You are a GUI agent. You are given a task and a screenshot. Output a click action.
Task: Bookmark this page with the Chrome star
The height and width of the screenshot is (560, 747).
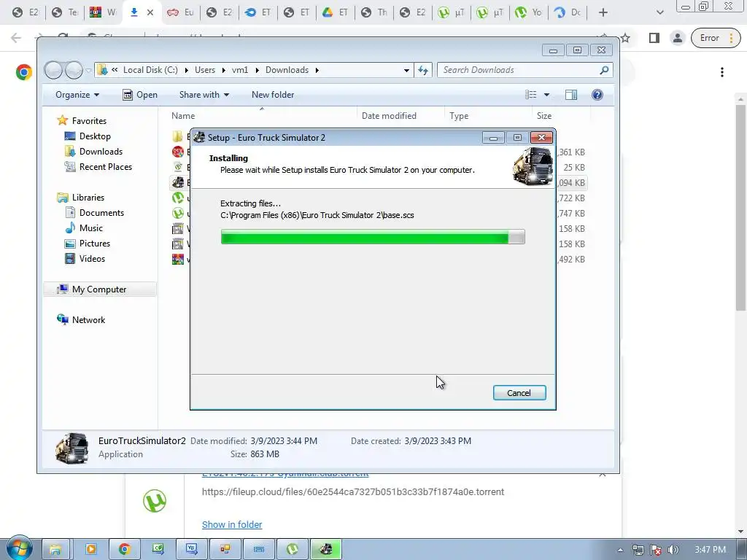[x=625, y=38]
